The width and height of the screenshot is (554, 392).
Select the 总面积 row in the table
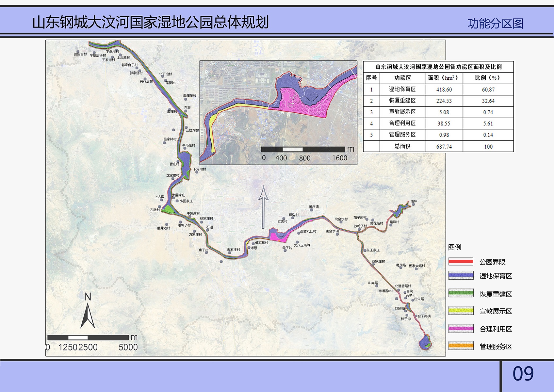pyautogui.click(x=402, y=146)
